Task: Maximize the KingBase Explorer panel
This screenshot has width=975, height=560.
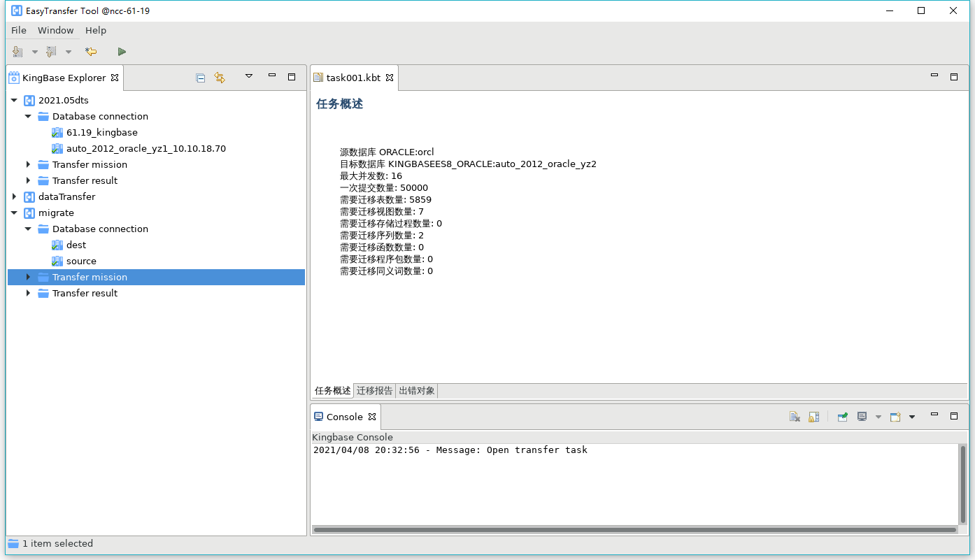Action: coord(292,77)
